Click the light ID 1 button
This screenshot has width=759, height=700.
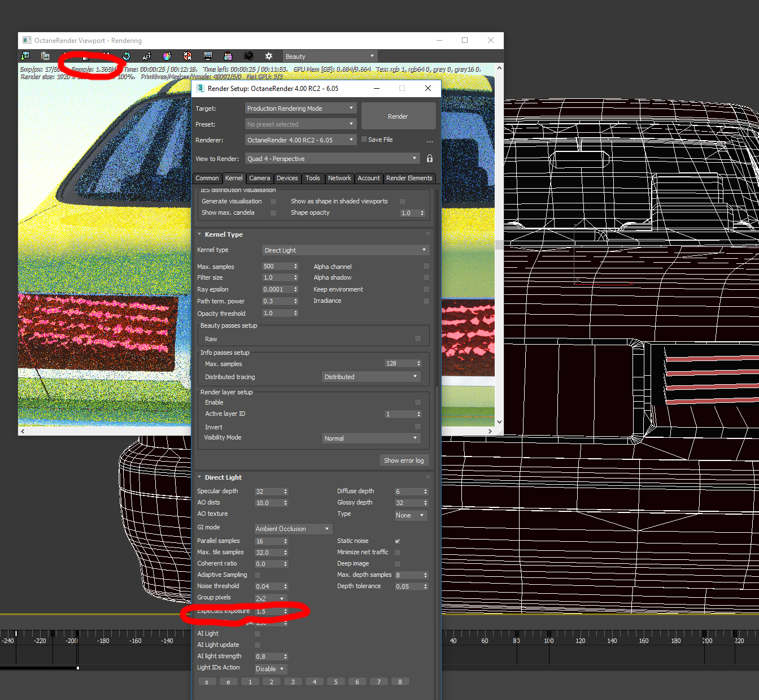point(250,682)
